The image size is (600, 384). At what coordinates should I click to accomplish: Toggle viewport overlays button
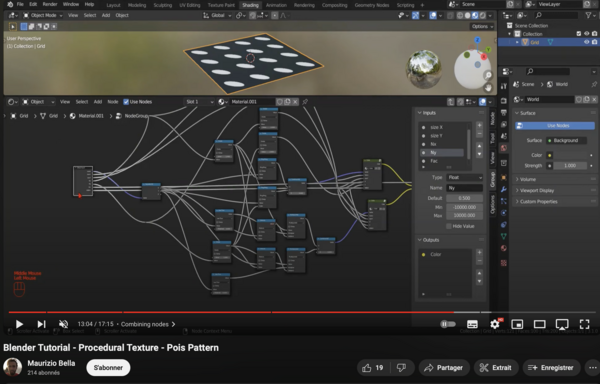pos(433,16)
